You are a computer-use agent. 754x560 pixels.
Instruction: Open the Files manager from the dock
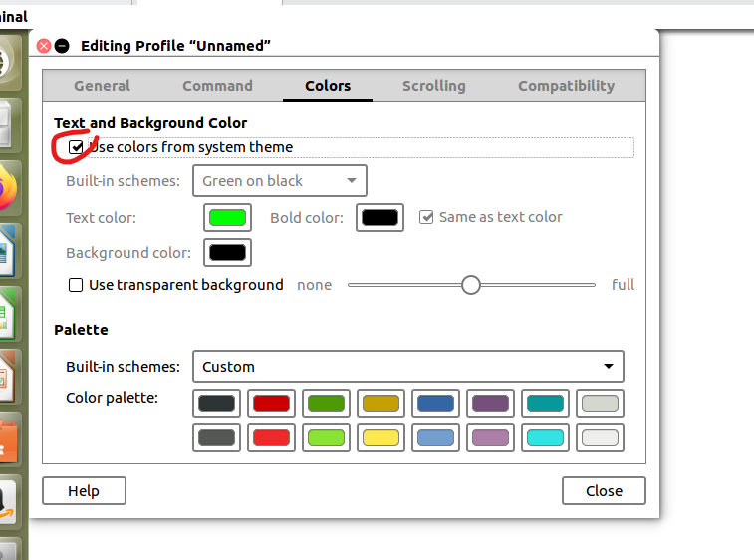(x=8, y=125)
